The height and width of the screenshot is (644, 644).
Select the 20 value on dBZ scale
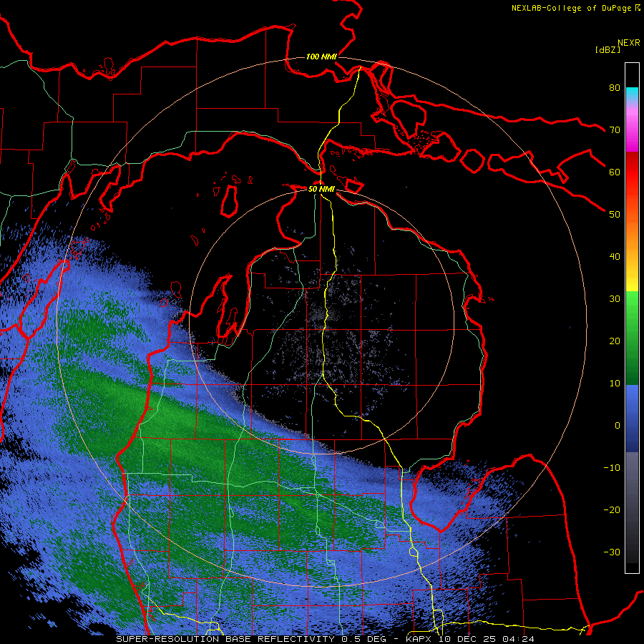615,341
